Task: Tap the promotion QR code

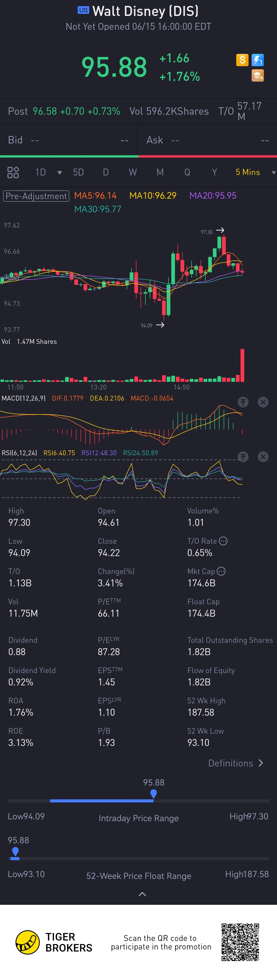Action: pyautogui.click(x=241, y=942)
